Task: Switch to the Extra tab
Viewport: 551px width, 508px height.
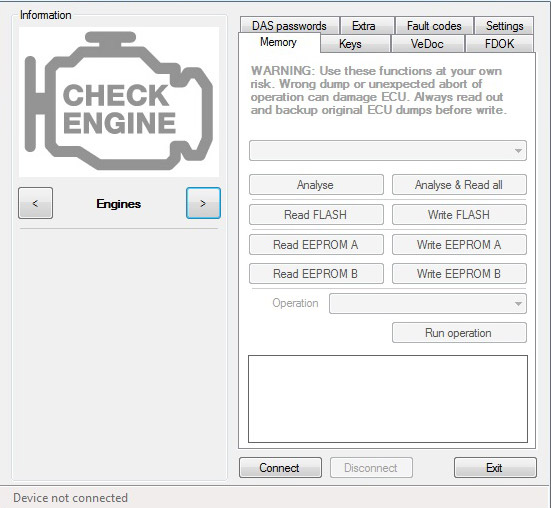Action: 367,26
